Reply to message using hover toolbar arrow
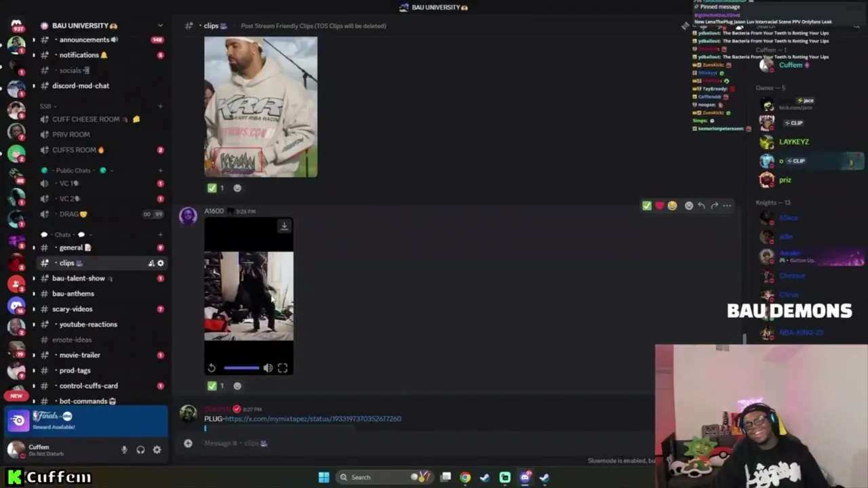 point(702,205)
